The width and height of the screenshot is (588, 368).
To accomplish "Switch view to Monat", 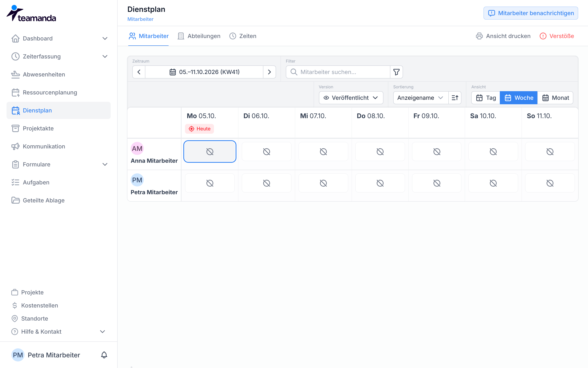I will point(555,98).
